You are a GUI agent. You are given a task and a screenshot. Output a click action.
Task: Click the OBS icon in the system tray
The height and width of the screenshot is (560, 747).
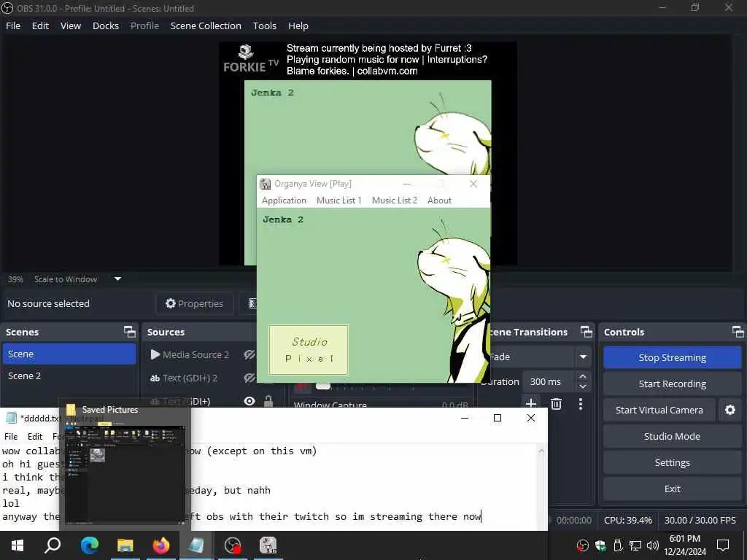582,545
